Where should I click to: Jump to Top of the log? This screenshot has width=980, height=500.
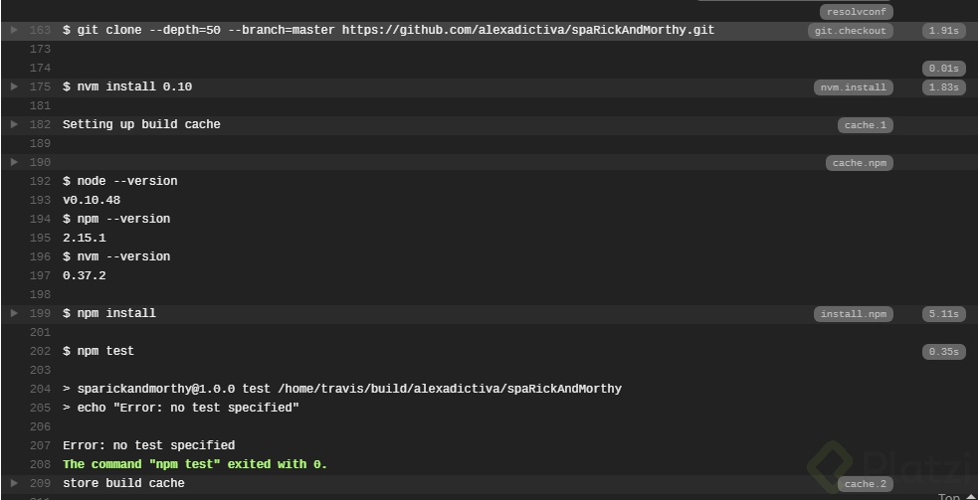click(953, 495)
